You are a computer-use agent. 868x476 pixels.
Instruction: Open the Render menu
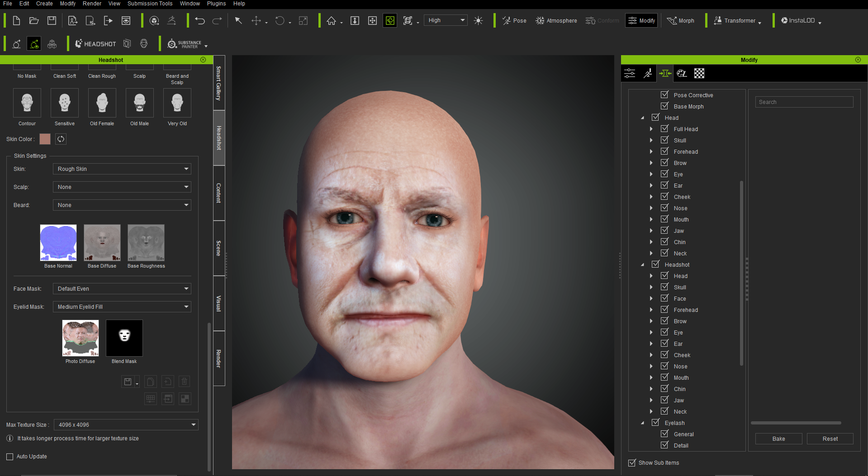pyautogui.click(x=92, y=4)
